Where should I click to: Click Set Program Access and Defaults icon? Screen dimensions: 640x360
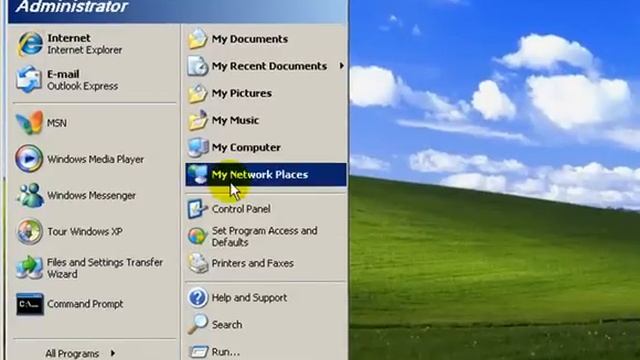pos(197,236)
